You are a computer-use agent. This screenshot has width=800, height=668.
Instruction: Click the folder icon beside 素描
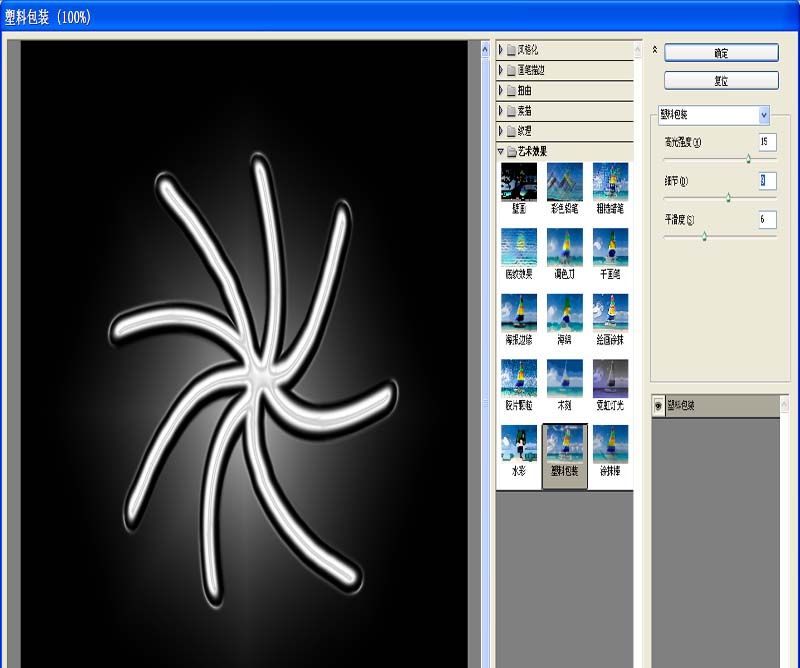click(x=511, y=111)
